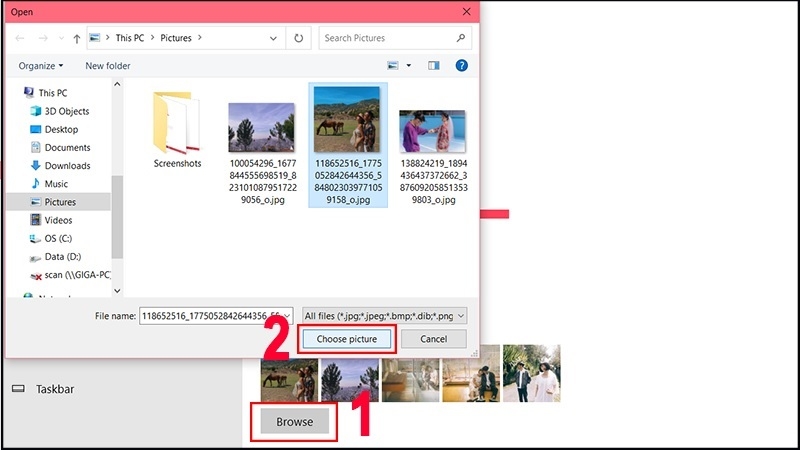Open the view options dropdown arrow

click(x=409, y=65)
